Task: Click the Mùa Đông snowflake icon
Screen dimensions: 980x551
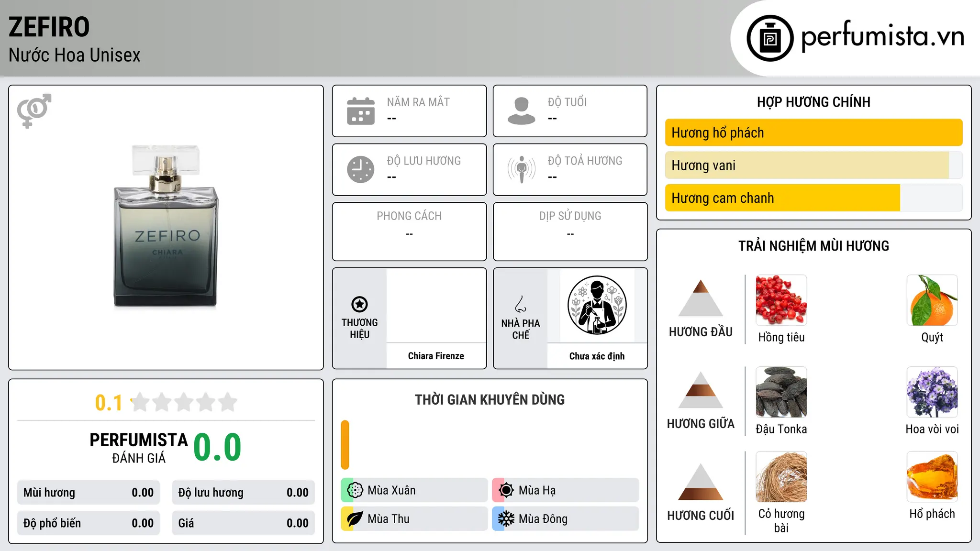Action: coord(506,519)
